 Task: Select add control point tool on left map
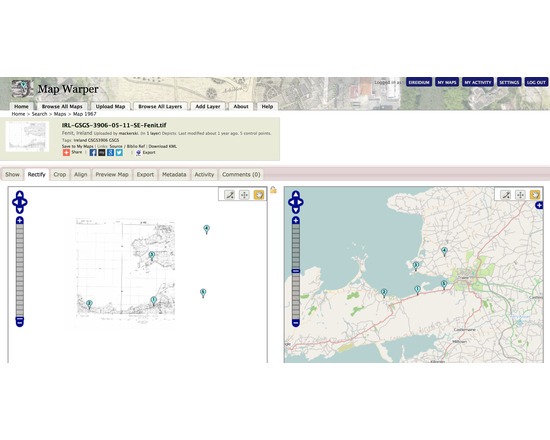[229, 195]
